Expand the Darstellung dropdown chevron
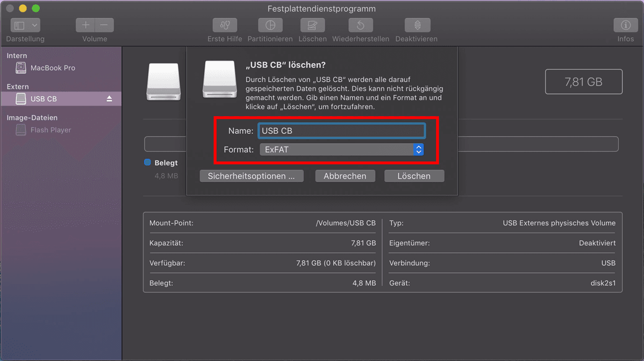Screen dimensions: 644x361 click(x=34, y=25)
